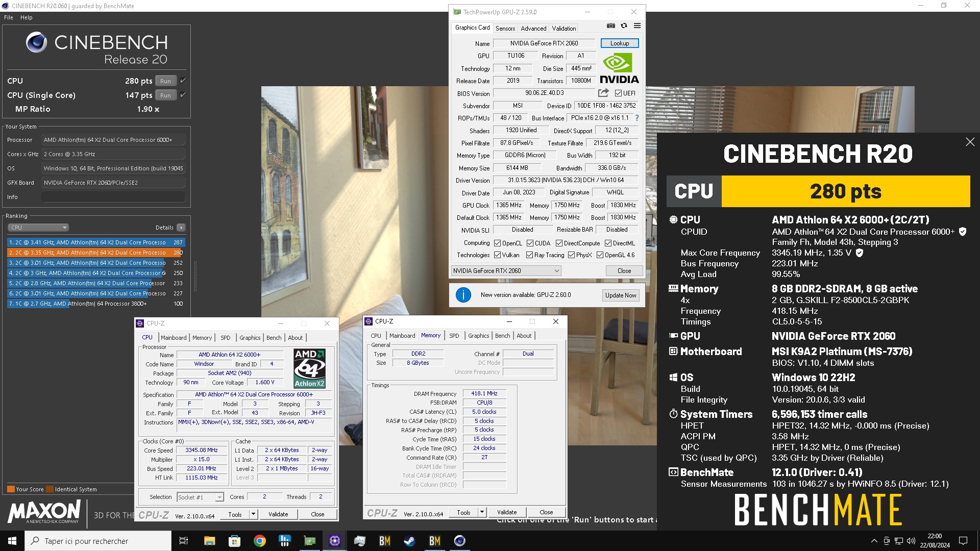Open Steam from the taskbar
The height and width of the screenshot is (551, 980).
point(409,541)
